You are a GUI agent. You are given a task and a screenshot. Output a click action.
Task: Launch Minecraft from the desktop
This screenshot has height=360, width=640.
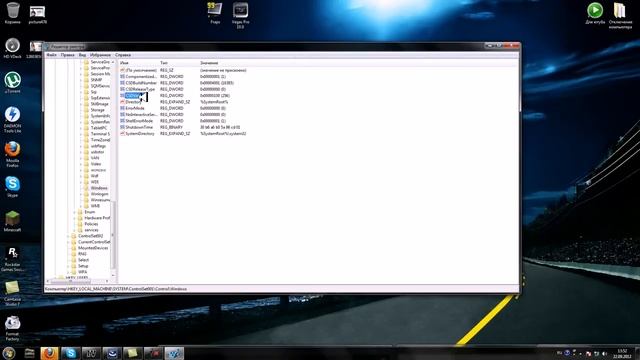pos(12,221)
